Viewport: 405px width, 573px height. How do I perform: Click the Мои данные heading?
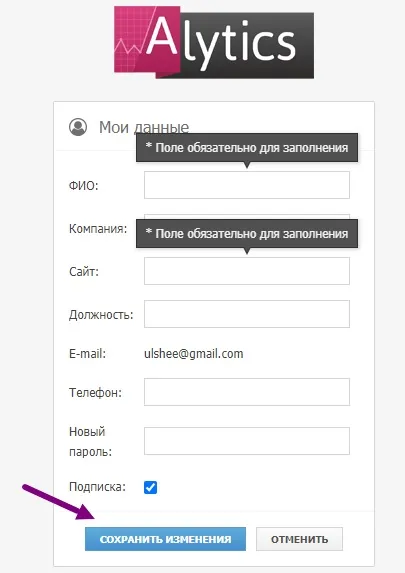coord(144,128)
